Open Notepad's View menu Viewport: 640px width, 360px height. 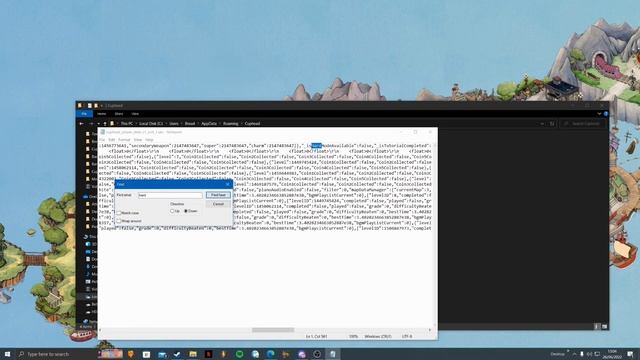138,140
